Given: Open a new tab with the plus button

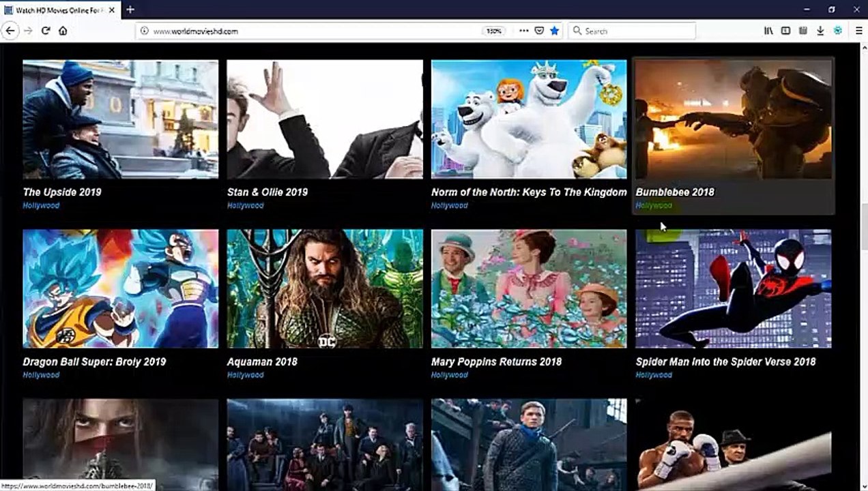Looking at the screenshot, I should [x=130, y=10].
